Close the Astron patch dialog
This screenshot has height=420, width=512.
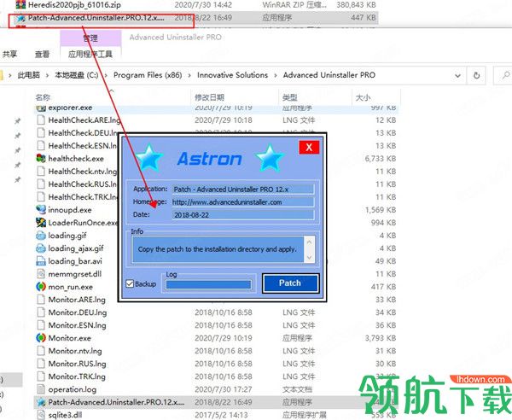point(309,148)
